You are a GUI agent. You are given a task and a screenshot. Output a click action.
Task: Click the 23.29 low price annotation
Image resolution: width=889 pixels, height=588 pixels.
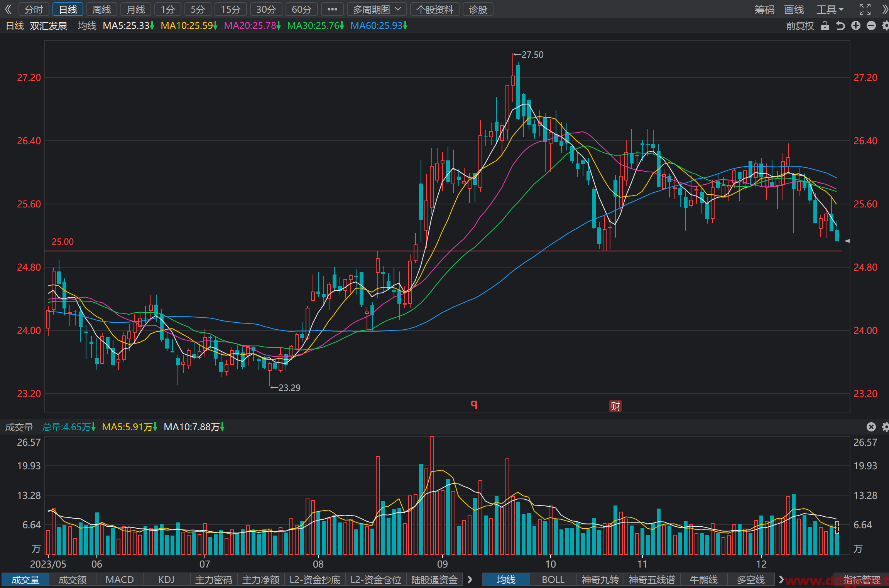(x=286, y=388)
